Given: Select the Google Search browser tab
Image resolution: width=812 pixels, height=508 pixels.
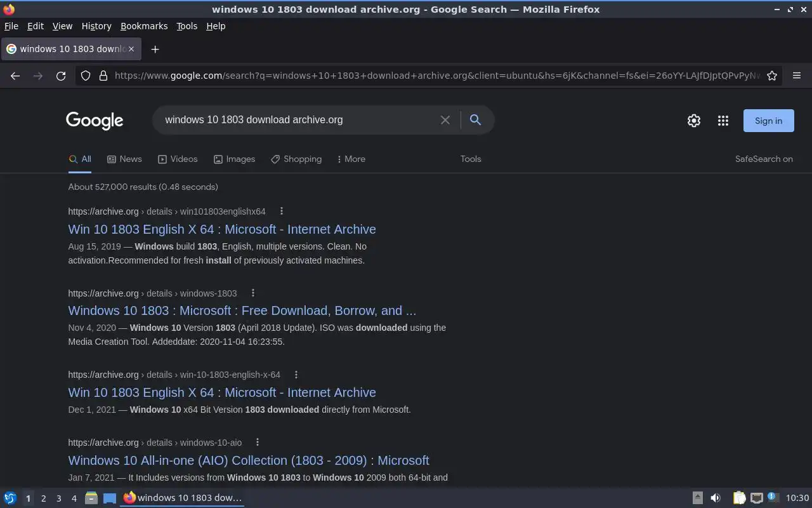Looking at the screenshot, I should click(71, 49).
